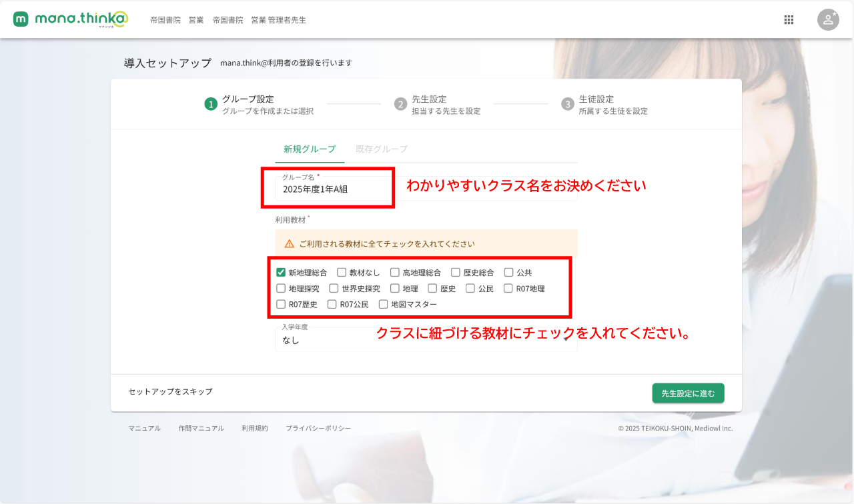Check the 地図マスター checkbox
Screen dimensions: 854x504
pos(384,304)
